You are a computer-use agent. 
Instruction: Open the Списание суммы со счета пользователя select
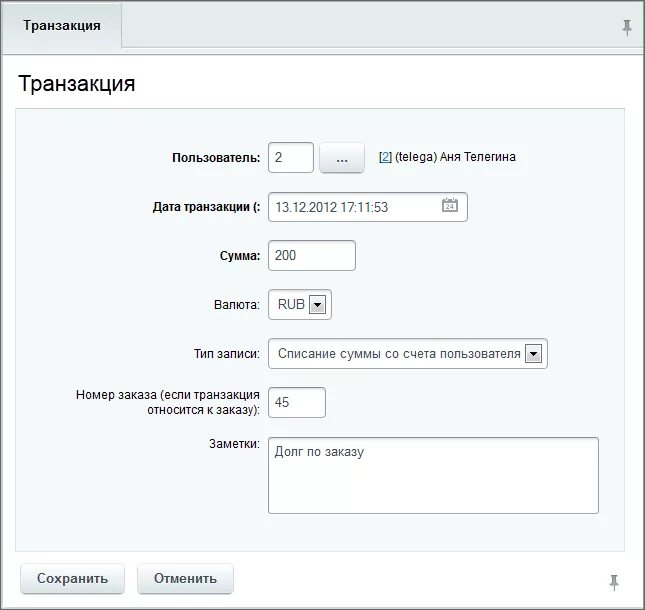tap(408, 354)
